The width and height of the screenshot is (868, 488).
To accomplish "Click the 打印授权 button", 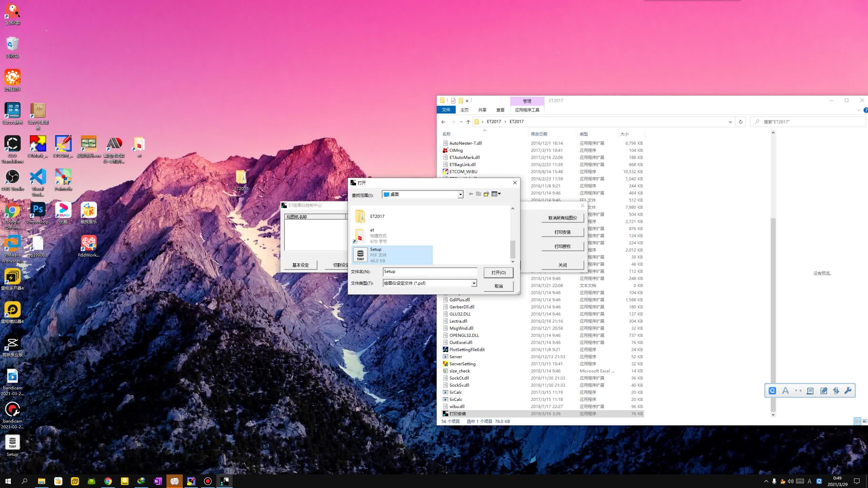I will tap(562, 246).
